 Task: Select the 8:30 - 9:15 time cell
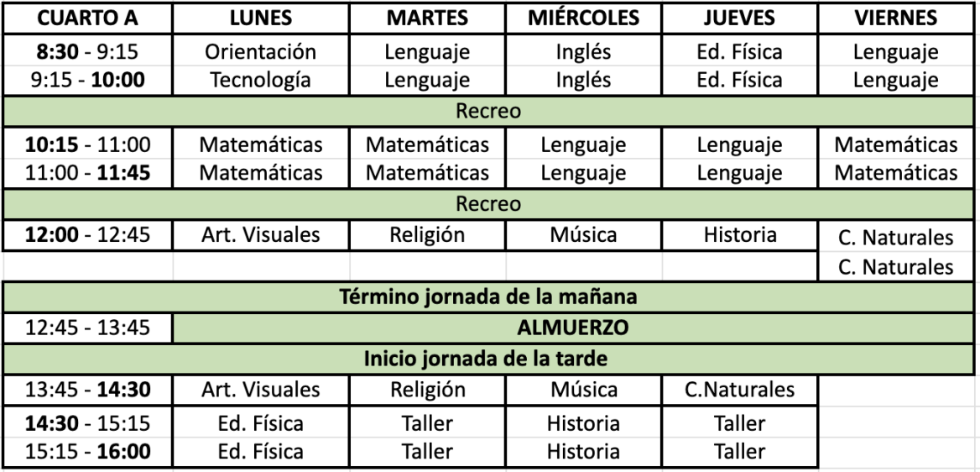87,52
